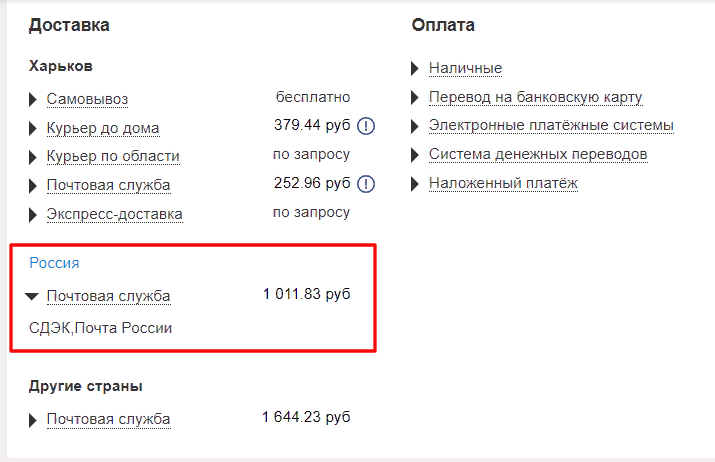Open Харьков Почтовая служба link

click(108, 185)
